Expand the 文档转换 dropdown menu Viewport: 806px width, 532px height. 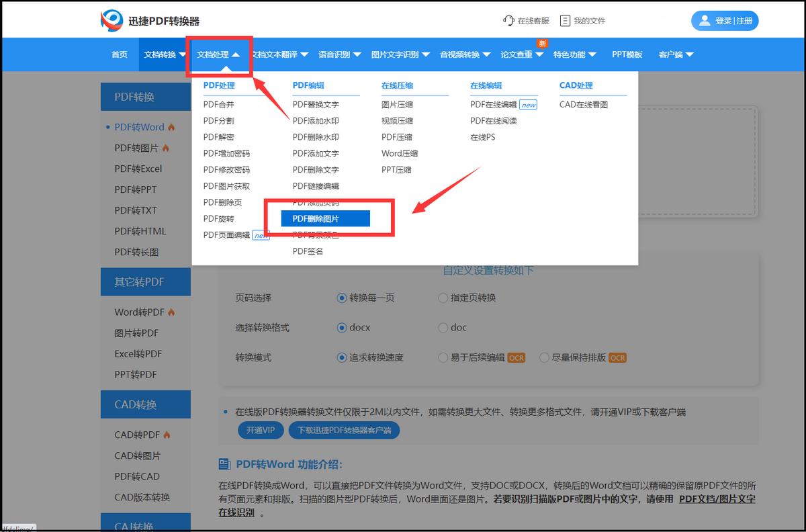165,54
